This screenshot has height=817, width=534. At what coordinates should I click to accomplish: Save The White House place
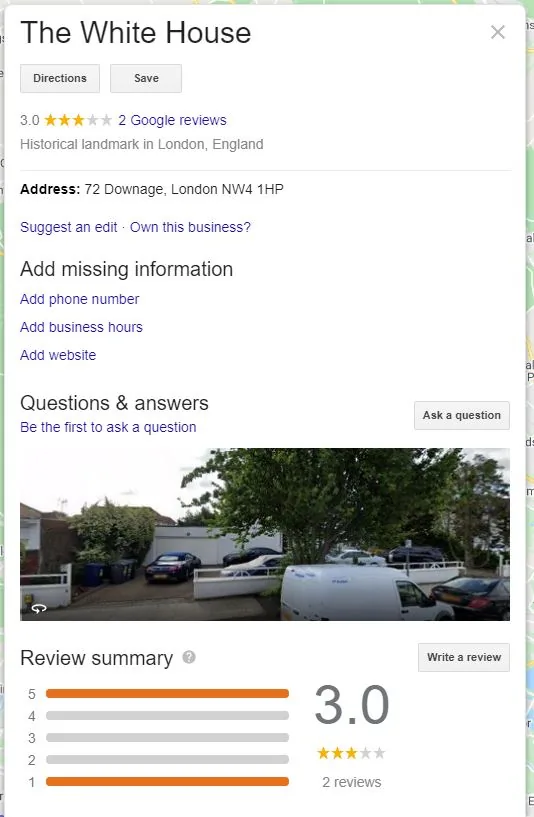(x=146, y=78)
